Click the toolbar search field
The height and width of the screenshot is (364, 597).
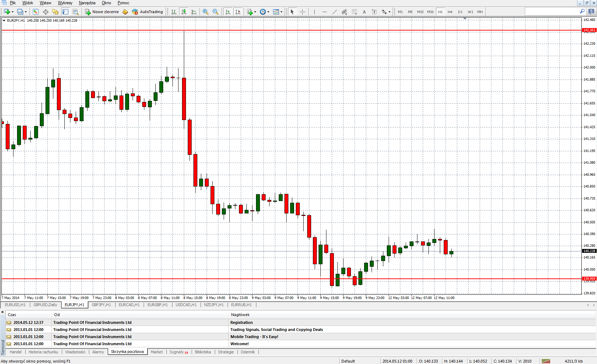[x=552, y=12]
